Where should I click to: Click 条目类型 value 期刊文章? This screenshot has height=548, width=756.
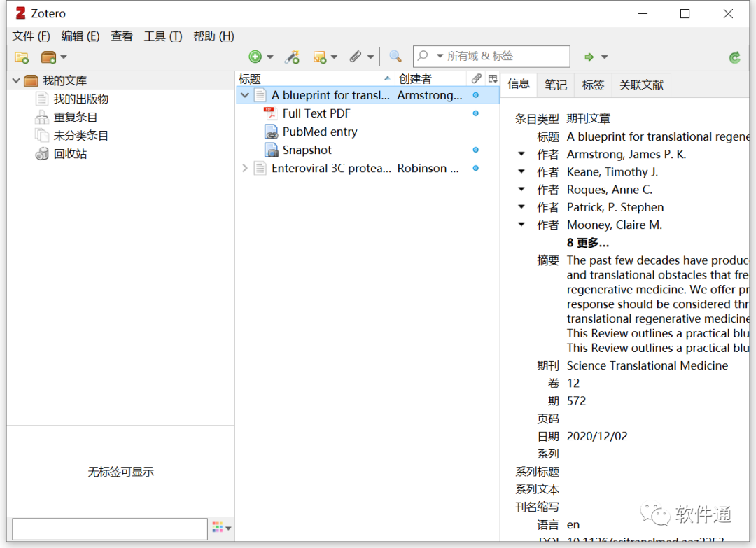coord(589,118)
